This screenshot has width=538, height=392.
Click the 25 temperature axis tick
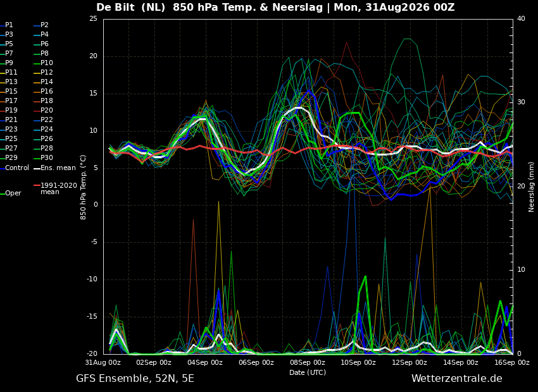click(93, 18)
